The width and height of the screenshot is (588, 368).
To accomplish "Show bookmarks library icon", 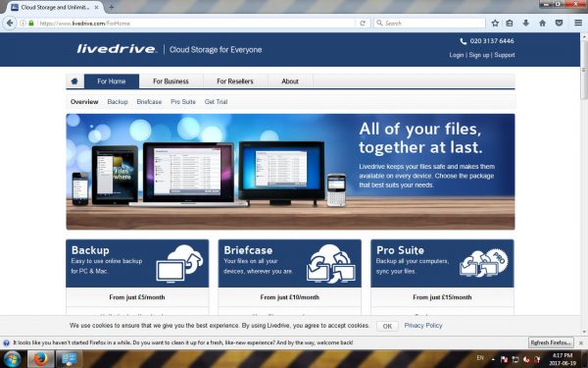I will 510,23.
